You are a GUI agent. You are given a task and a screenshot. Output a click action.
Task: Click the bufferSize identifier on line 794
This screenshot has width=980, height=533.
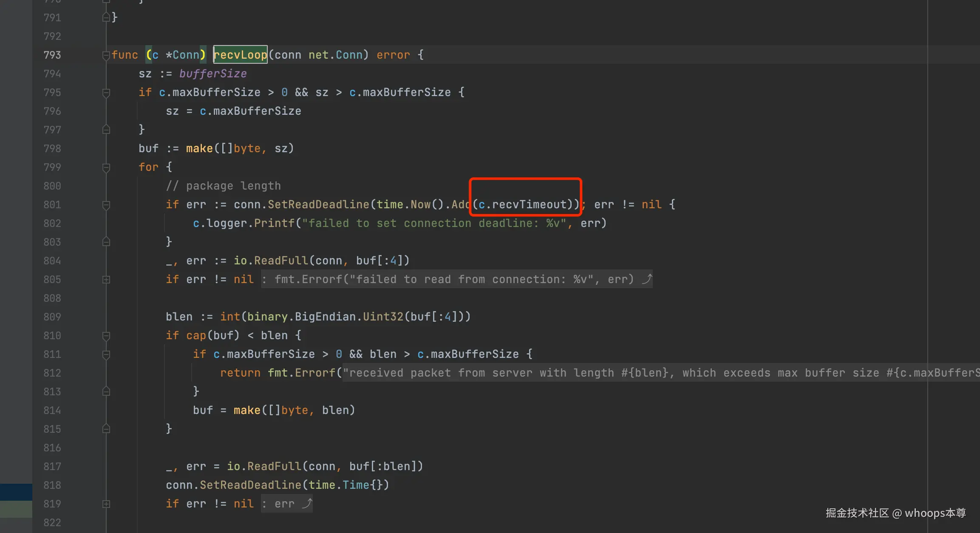tap(212, 74)
